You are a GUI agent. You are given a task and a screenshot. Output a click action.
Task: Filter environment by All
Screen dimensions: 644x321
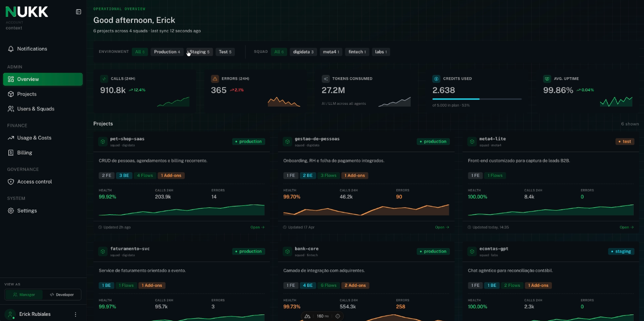pos(140,52)
